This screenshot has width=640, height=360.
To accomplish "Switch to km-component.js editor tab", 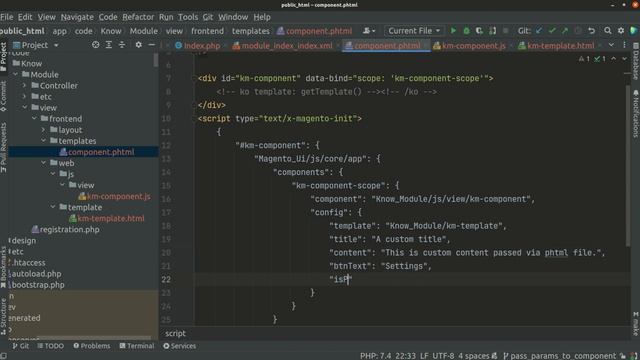I will 469,46.
